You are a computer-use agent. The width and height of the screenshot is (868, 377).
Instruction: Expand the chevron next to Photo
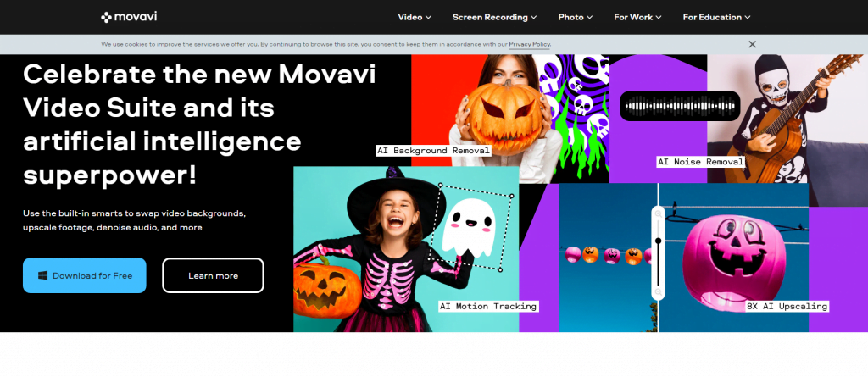coord(590,18)
